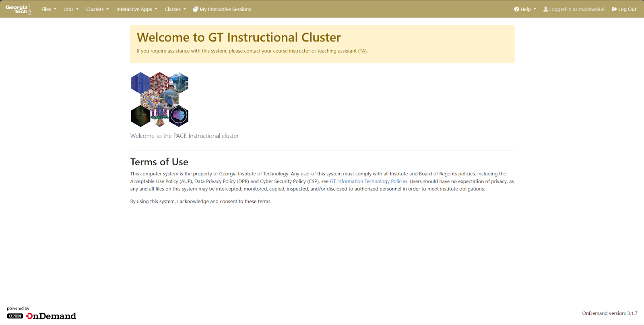
Task: Open the GT Information Technology Policies link
Action: 368,181
